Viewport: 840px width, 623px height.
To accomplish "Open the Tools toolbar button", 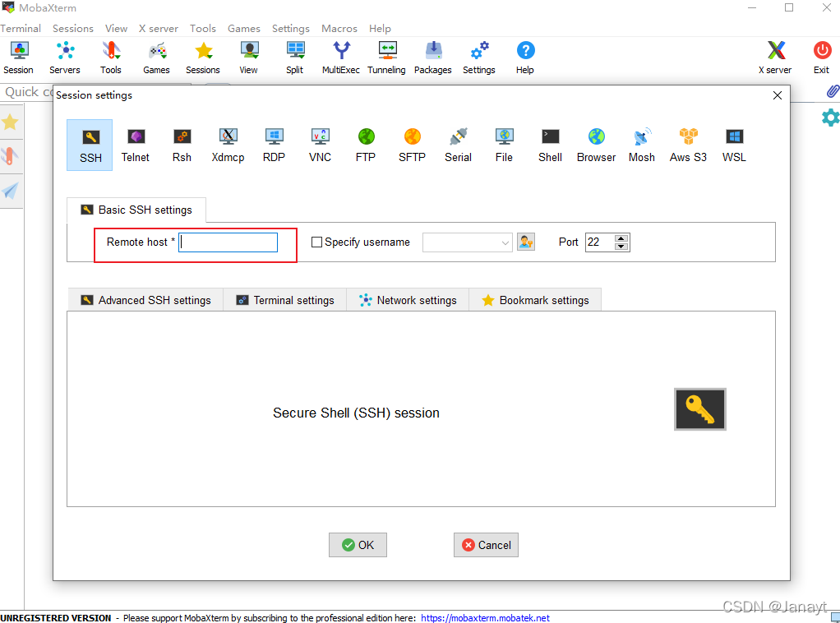I will tap(111, 58).
